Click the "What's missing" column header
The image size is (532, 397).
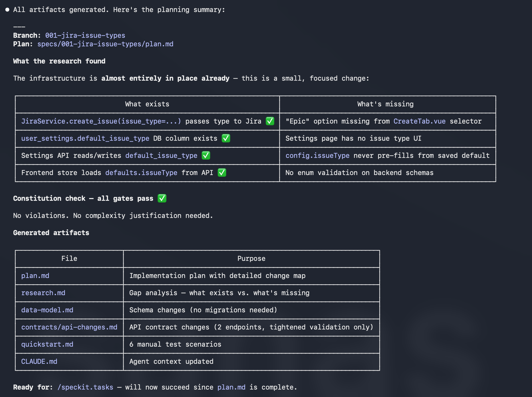(385, 104)
